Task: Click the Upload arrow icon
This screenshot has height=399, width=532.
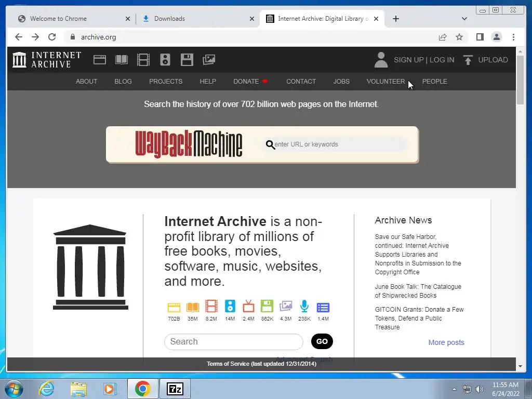Action: coord(468,60)
